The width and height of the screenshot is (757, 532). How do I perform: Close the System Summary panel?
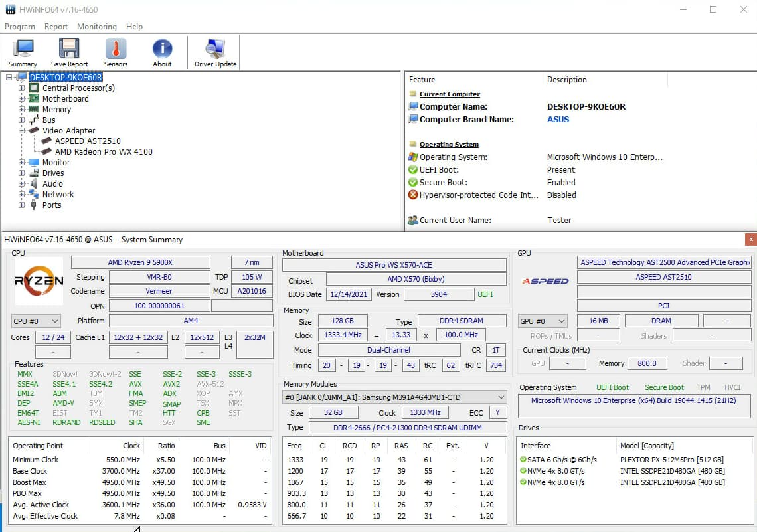750,239
